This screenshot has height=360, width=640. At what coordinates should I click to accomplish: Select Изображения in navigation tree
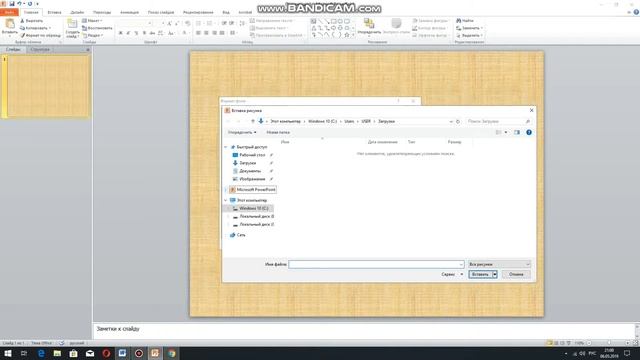[252, 179]
